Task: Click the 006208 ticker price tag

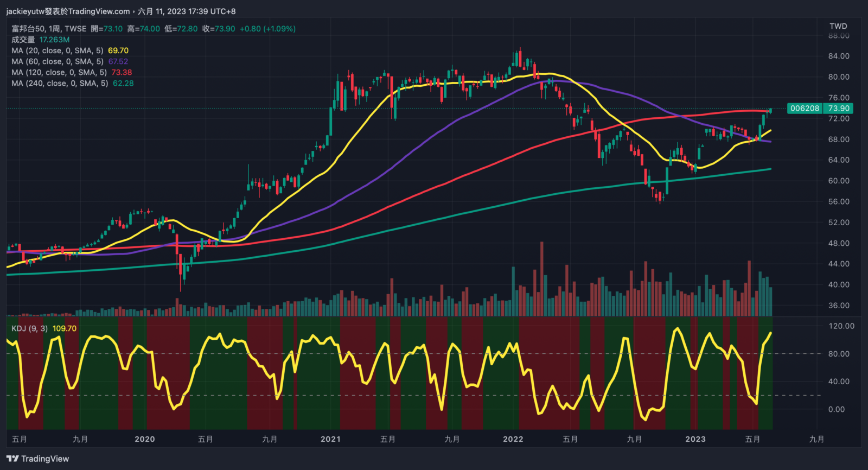Action: click(x=805, y=109)
